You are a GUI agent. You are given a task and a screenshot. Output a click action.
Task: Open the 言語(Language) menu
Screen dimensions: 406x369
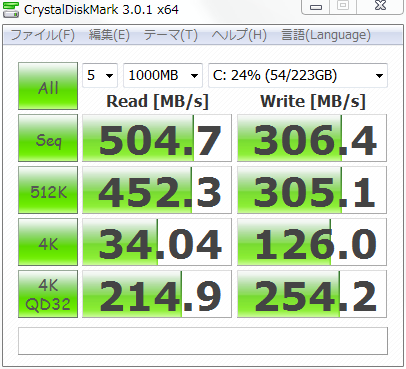point(326,35)
